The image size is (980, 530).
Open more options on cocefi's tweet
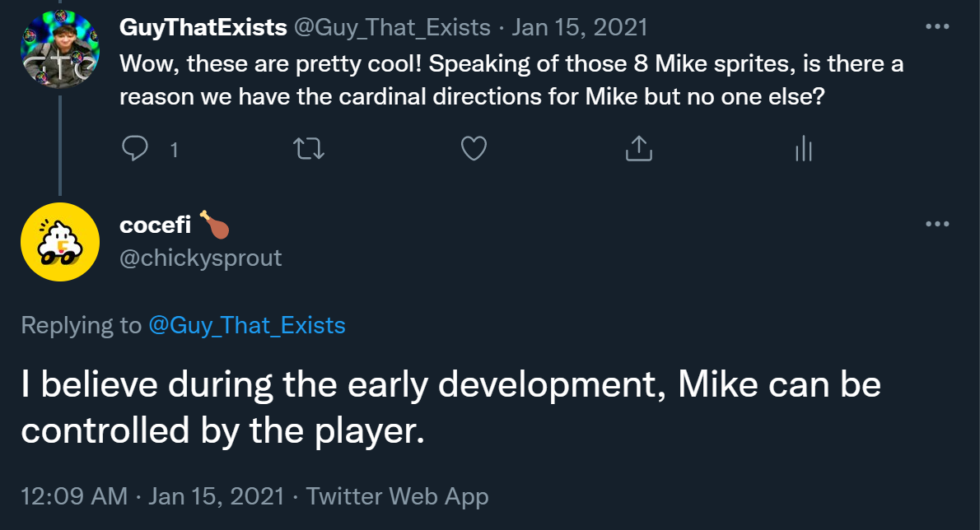(x=937, y=224)
